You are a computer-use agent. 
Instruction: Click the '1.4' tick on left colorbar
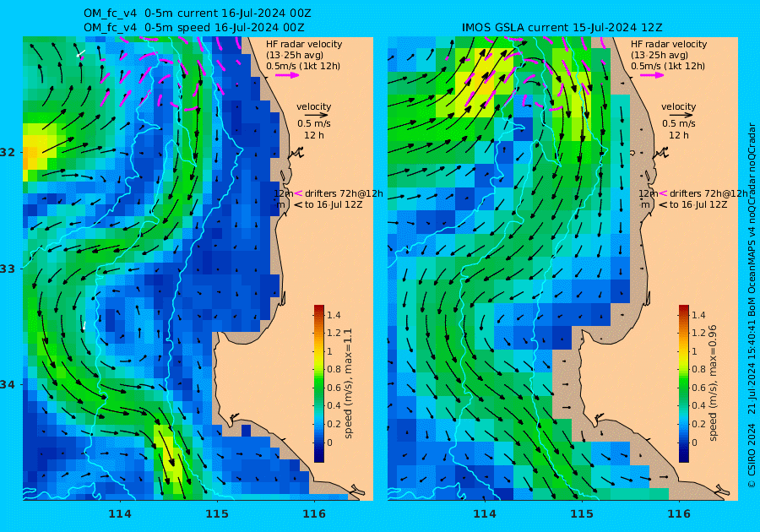(334, 315)
